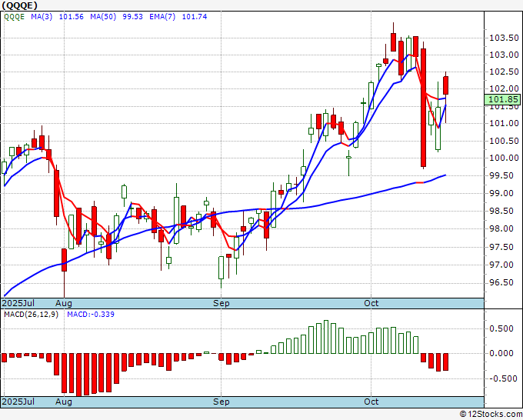Click the 100.00 price axis label

click(x=504, y=158)
